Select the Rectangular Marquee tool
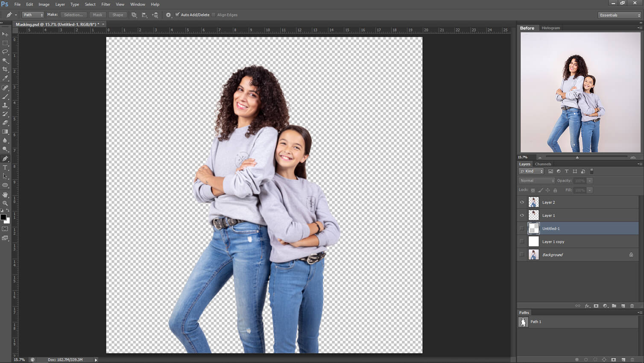This screenshot has width=644, height=363. [5, 43]
